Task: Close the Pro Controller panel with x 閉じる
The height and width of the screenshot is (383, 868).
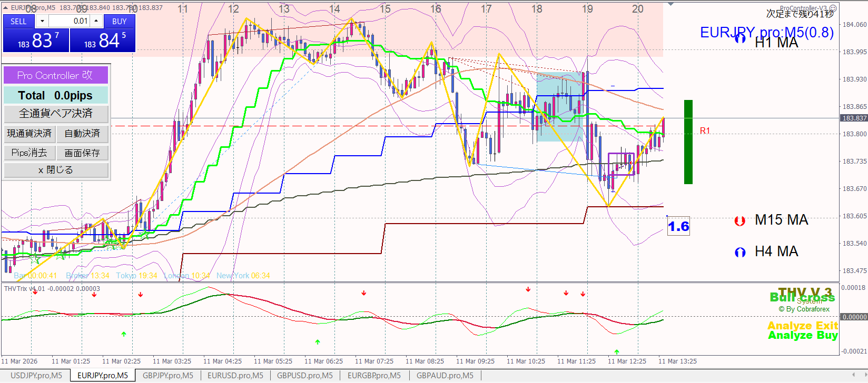Action: click(x=56, y=170)
